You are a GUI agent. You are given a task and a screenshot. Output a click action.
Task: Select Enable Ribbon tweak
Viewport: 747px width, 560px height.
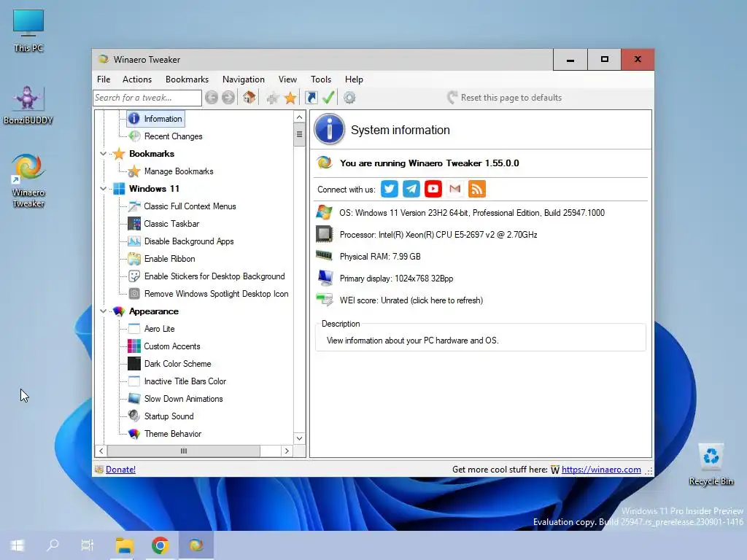[x=169, y=259]
